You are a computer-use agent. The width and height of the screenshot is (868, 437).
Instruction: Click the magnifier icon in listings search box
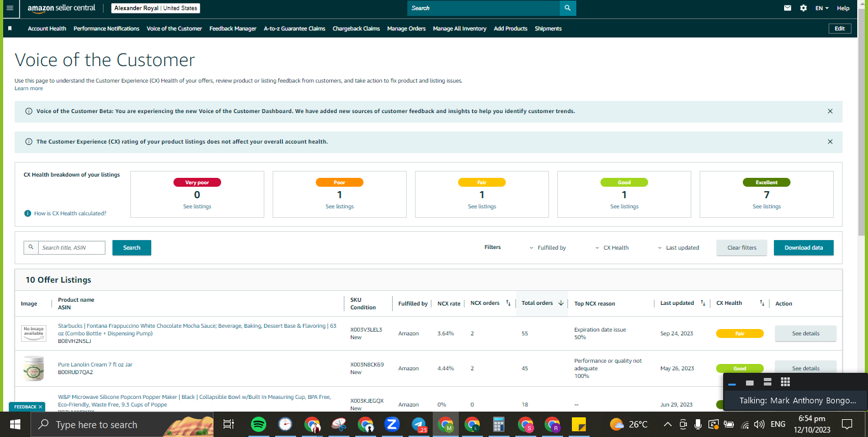31,248
